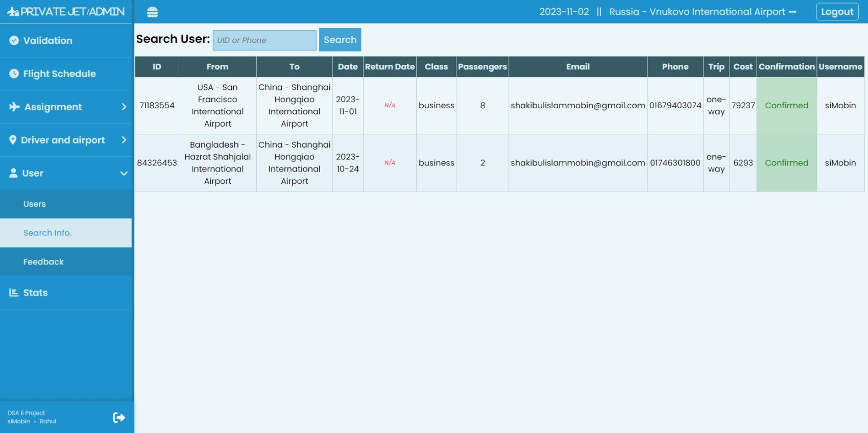Click the arrow icon after airport name

tap(792, 12)
